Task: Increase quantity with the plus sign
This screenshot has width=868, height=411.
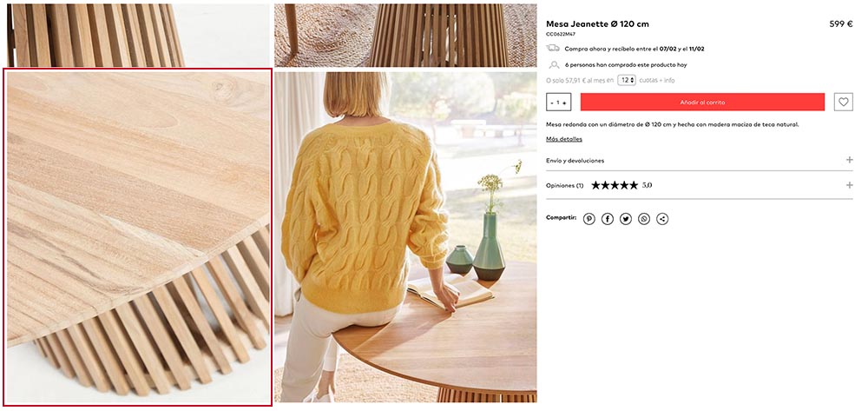Action: click(564, 103)
